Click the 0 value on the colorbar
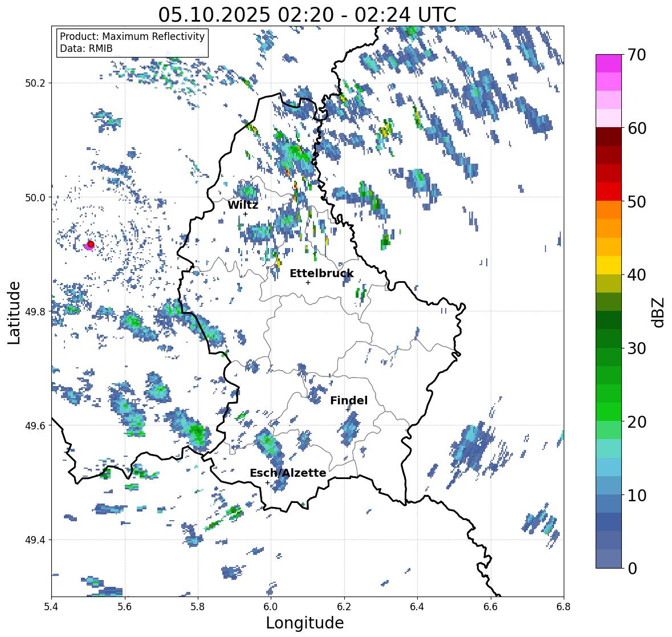This screenshot has width=672, height=637. coord(632,569)
